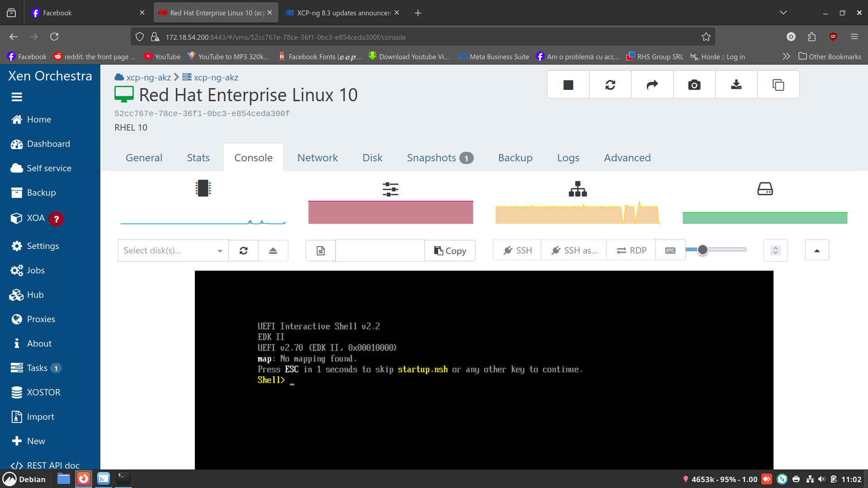Toggle console fullscreen with the expand control

(775, 250)
